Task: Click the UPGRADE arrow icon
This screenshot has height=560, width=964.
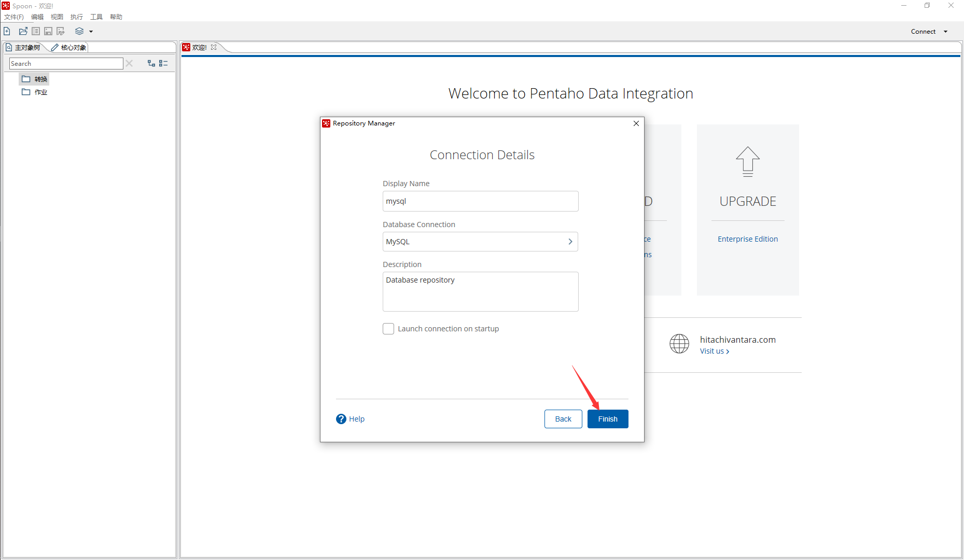Action: [748, 162]
